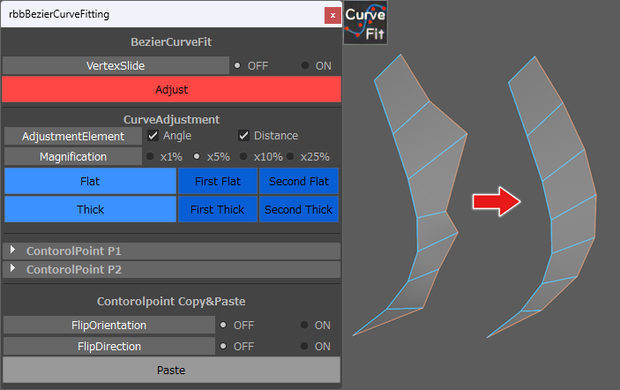Click the Flat button

coord(90,181)
